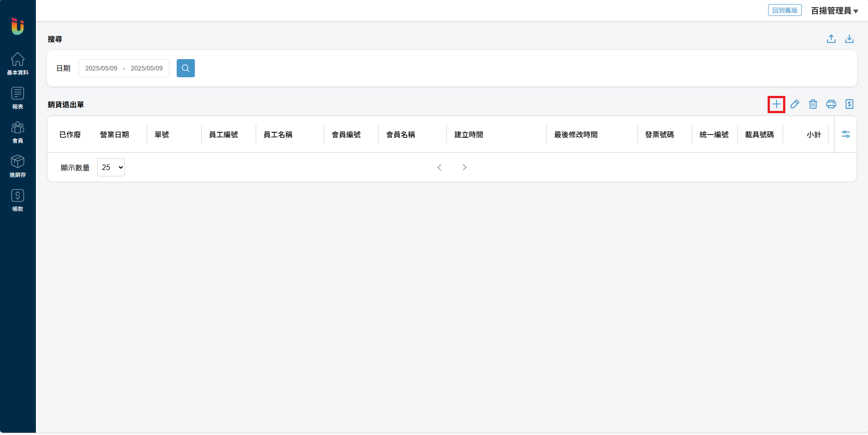Go to next page arrow

click(x=464, y=167)
